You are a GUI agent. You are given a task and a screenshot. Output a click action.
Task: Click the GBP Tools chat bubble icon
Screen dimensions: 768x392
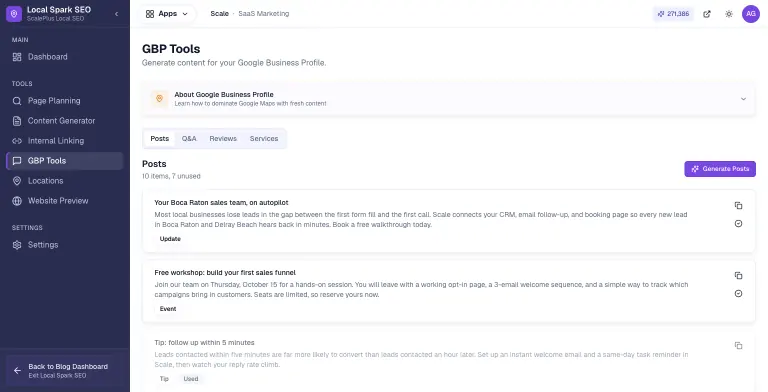17,161
